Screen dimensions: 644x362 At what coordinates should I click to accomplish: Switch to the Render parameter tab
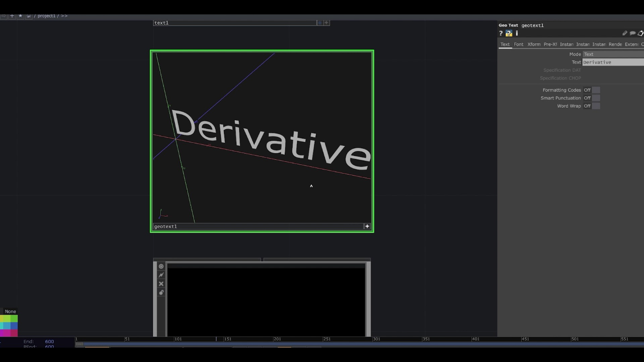click(x=615, y=44)
